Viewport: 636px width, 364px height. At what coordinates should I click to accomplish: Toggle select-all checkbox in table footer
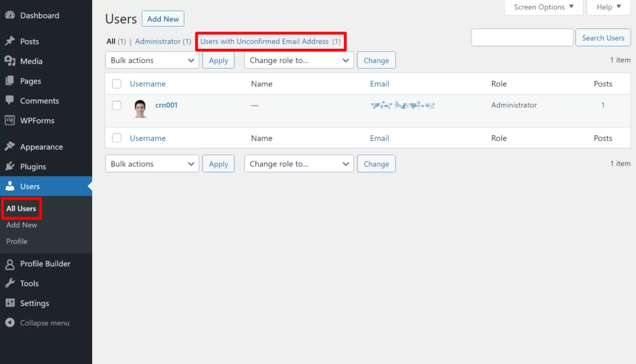117,138
